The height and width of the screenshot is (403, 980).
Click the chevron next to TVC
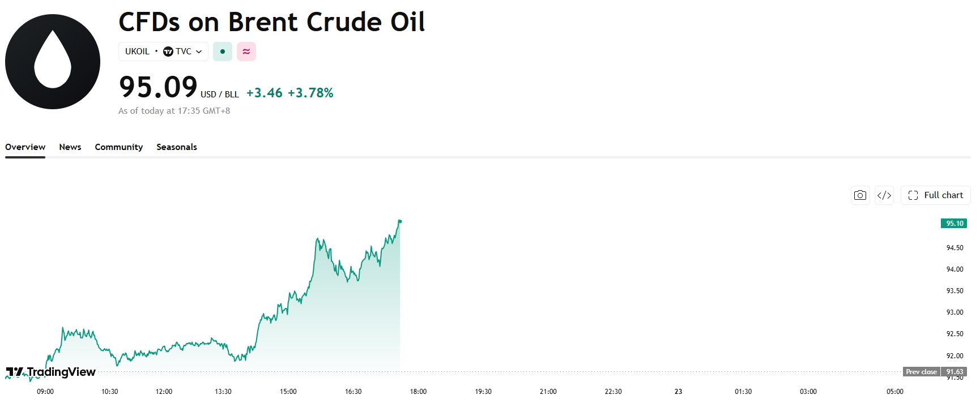point(199,52)
